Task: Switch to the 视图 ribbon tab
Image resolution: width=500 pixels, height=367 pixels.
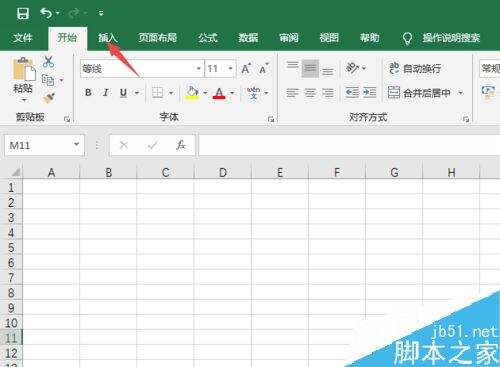Action: coord(329,38)
